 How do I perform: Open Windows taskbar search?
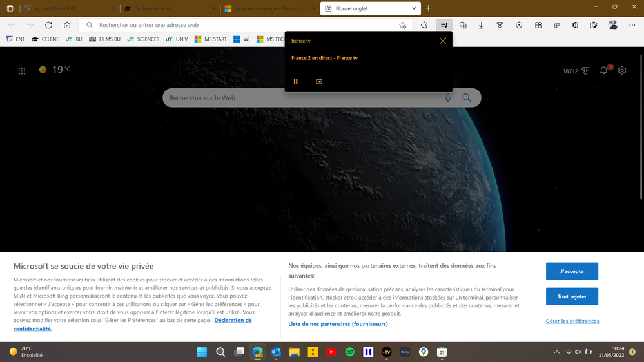[x=220, y=352]
